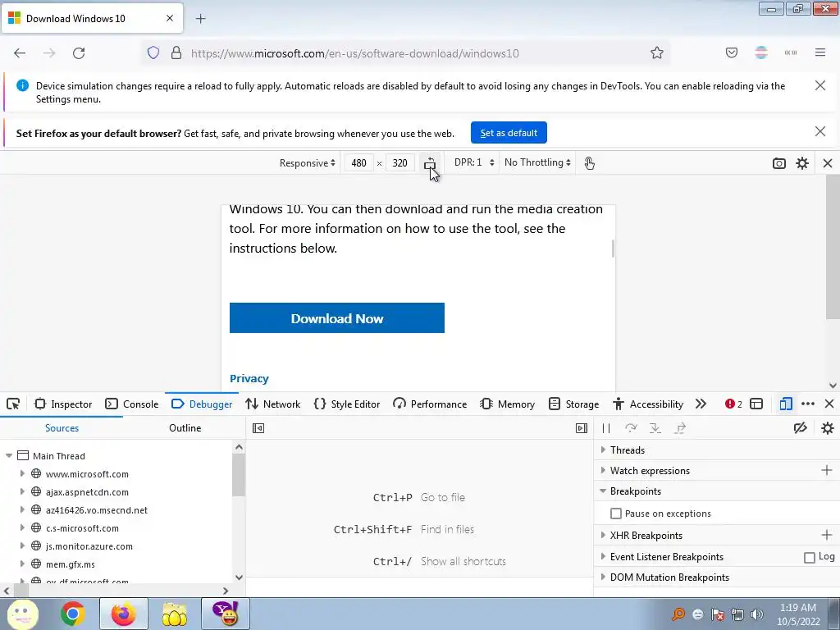Collapse the Main Thread tree node
Screen dimensions: 840x630
click(8, 456)
